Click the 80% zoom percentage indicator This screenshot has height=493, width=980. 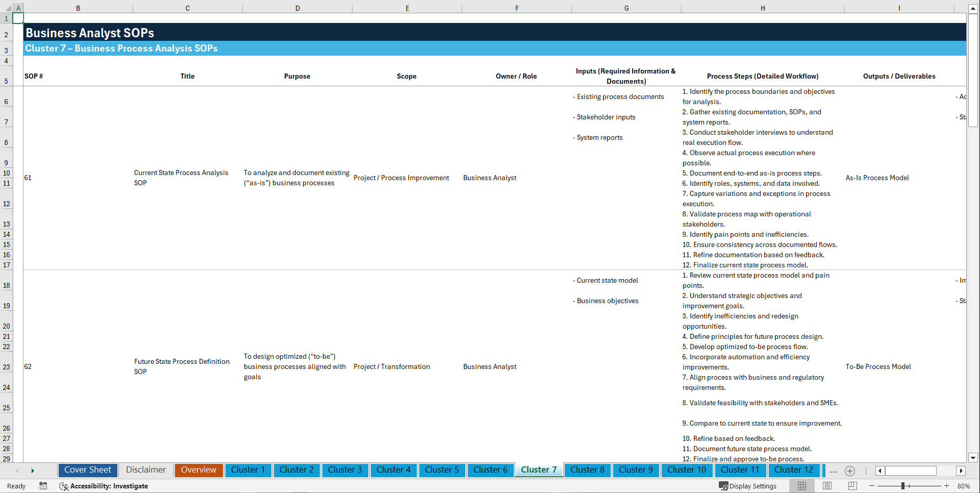(x=964, y=486)
